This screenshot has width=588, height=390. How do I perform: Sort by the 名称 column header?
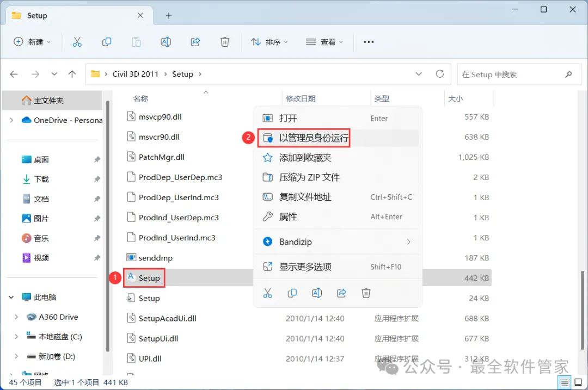coord(140,98)
